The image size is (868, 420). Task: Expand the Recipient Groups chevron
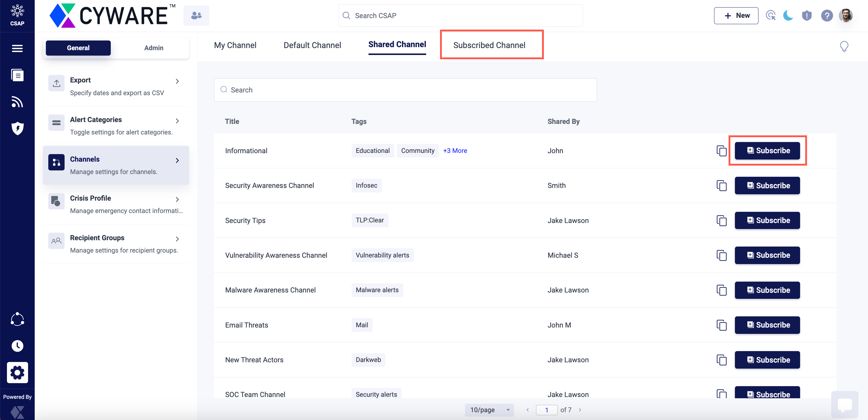pyautogui.click(x=177, y=239)
